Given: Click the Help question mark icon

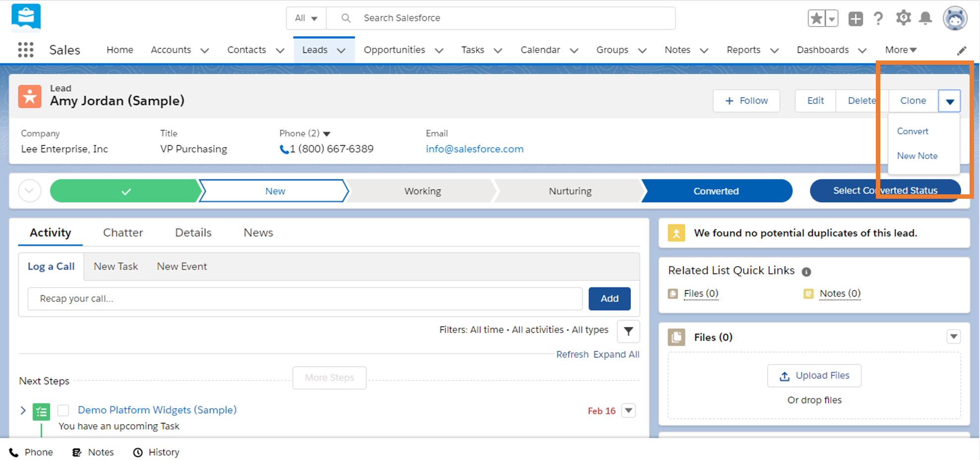Looking at the screenshot, I should click(x=878, y=18).
